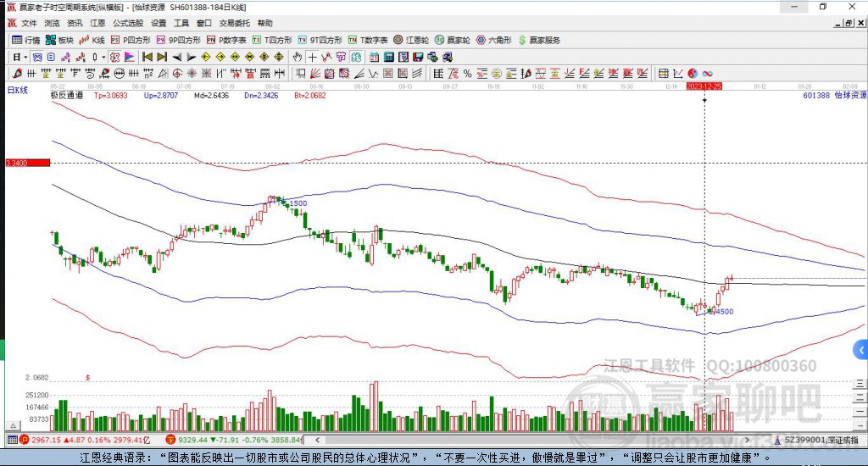Select the circled 金 golden ratio tool
Viewport: 868px width, 466px height.
click(497, 73)
